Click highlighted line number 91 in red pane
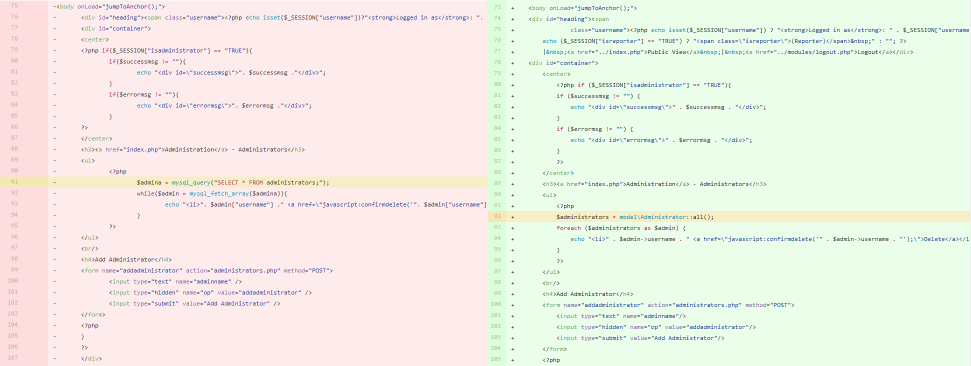Viewport: 971px width, 366px height. (x=15, y=183)
